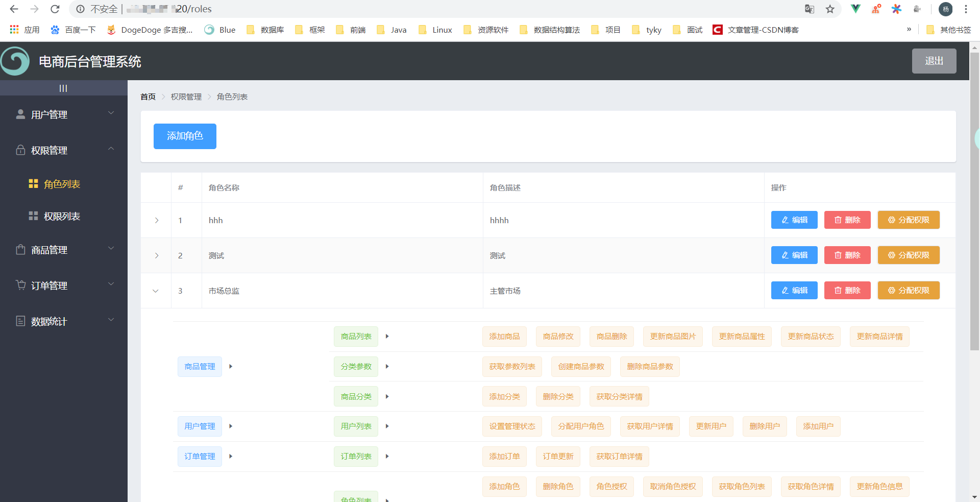Click the 添加角色 button
980x502 pixels.
pyautogui.click(x=185, y=136)
